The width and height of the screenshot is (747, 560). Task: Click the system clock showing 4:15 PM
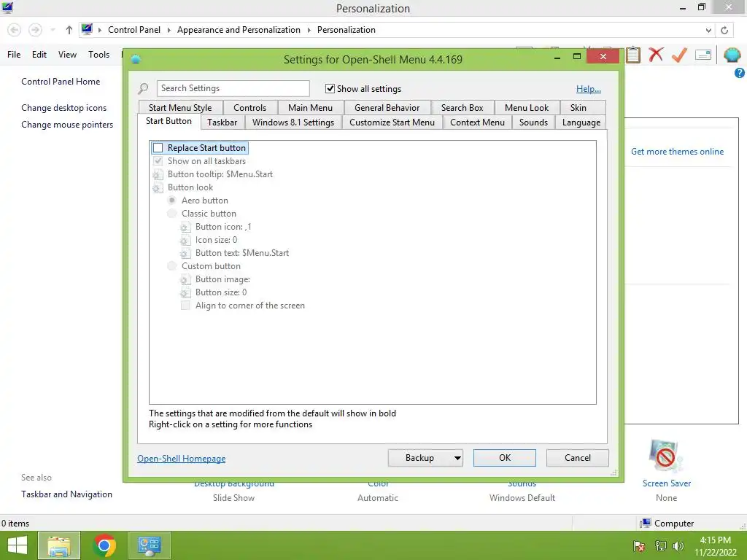click(715, 540)
